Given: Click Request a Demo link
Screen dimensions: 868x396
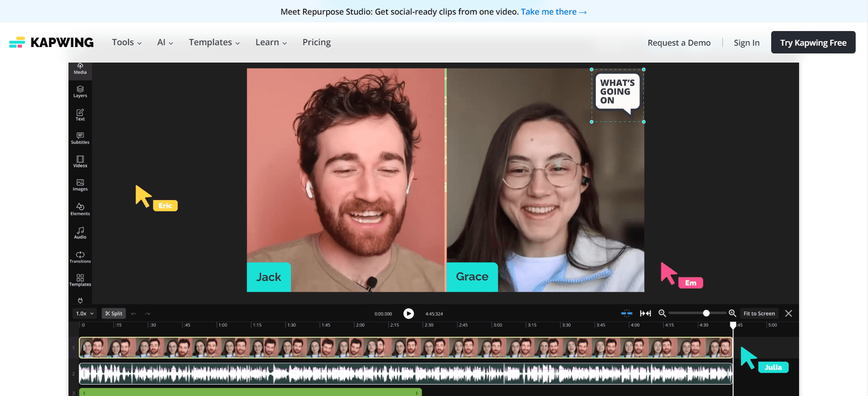Looking at the screenshot, I should pos(679,42).
